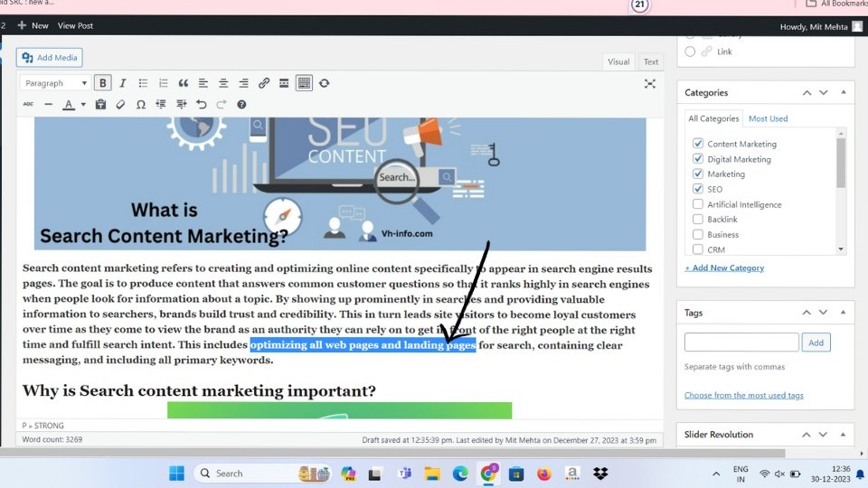868x488 pixels.
Task: Uncheck the SEO category
Action: click(697, 189)
